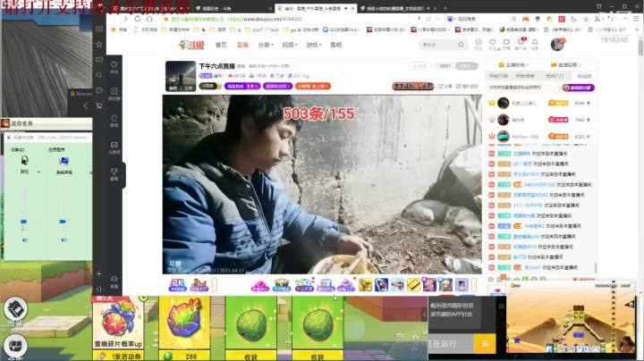
Task: Mute the system sounds speaker icon
Action: pos(64,240)
